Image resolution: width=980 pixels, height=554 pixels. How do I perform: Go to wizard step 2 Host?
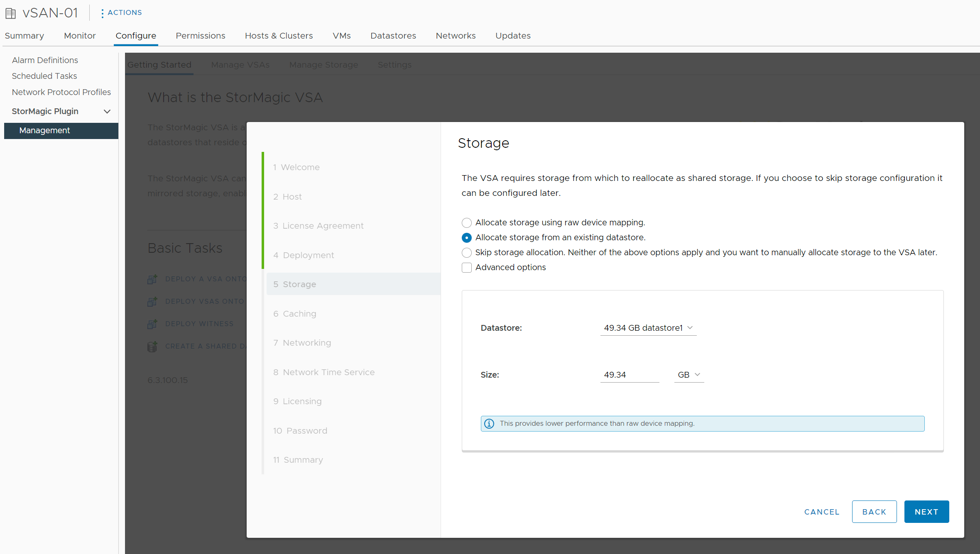(x=287, y=197)
